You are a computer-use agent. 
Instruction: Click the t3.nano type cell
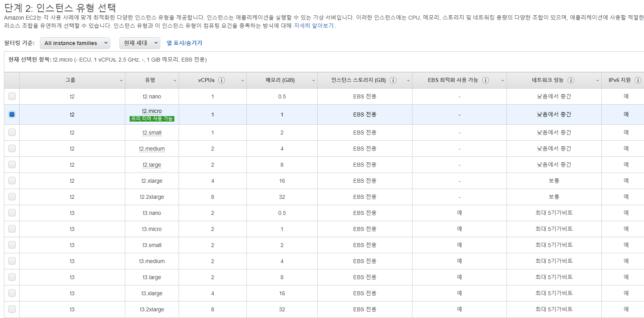pos(152,213)
